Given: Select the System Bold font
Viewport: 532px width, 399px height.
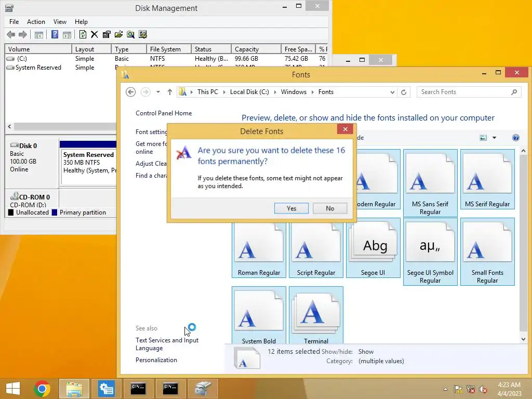Looking at the screenshot, I should click(x=259, y=315).
